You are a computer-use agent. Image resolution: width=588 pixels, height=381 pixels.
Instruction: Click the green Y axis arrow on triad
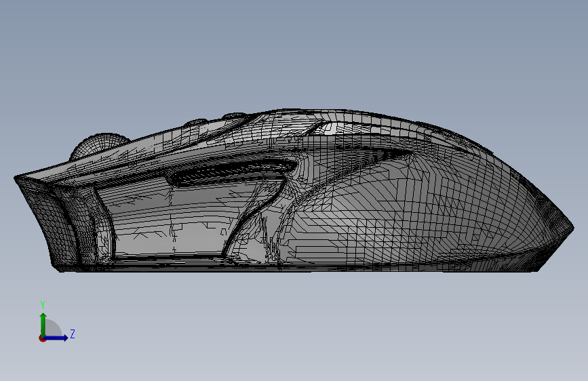click(x=43, y=324)
